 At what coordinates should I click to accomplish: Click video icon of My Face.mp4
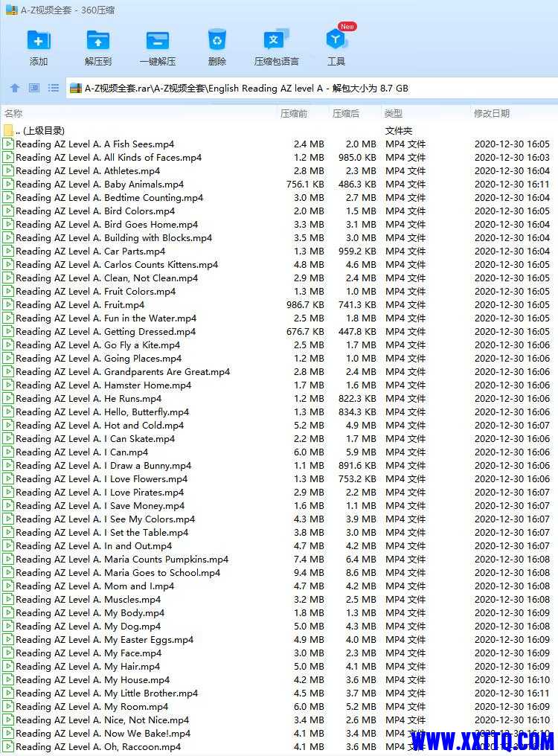click(8, 653)
